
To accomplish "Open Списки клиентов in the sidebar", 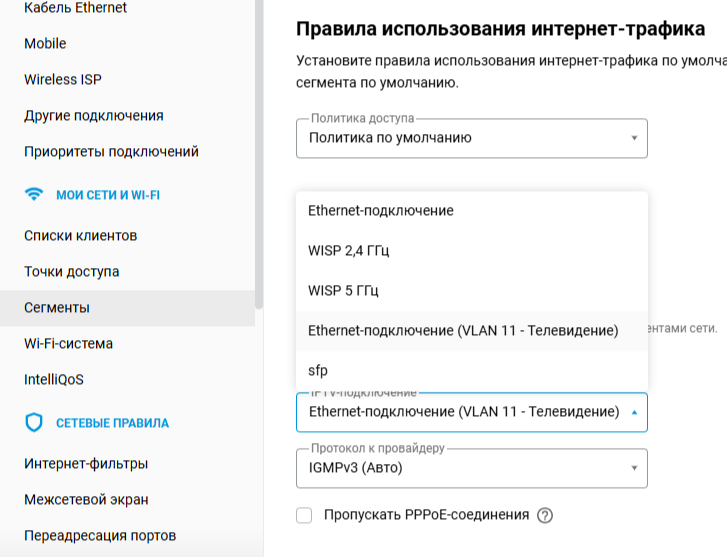I will (81, 236).
